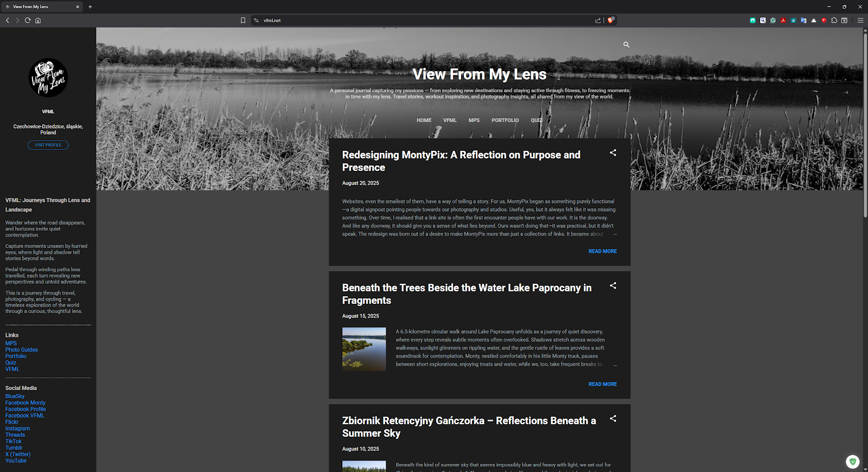Screen dimensions: 868x472
Task: Bookmark this page with the bookmark icon
Action: click(x=243, y=21)
